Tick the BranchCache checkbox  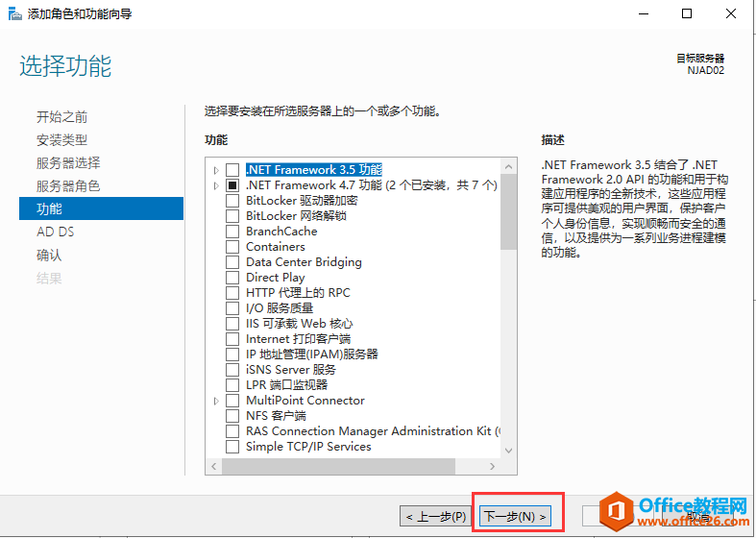232,232
